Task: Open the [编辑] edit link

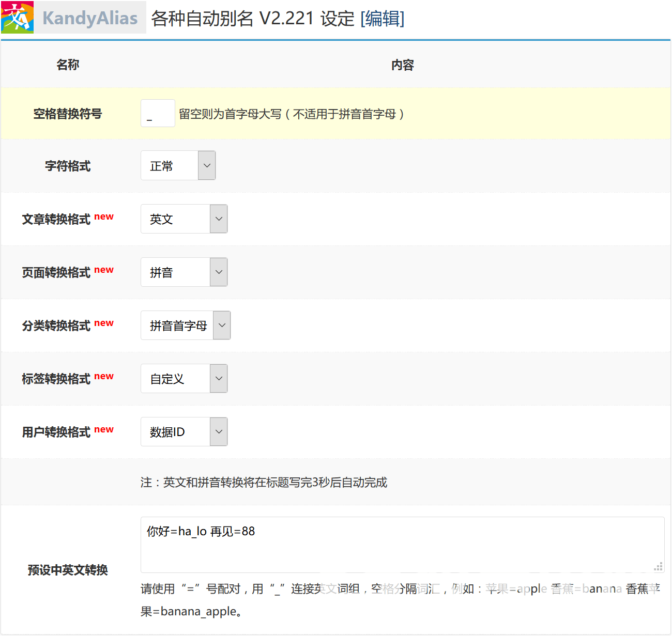Action: click(x=382, y=19)
